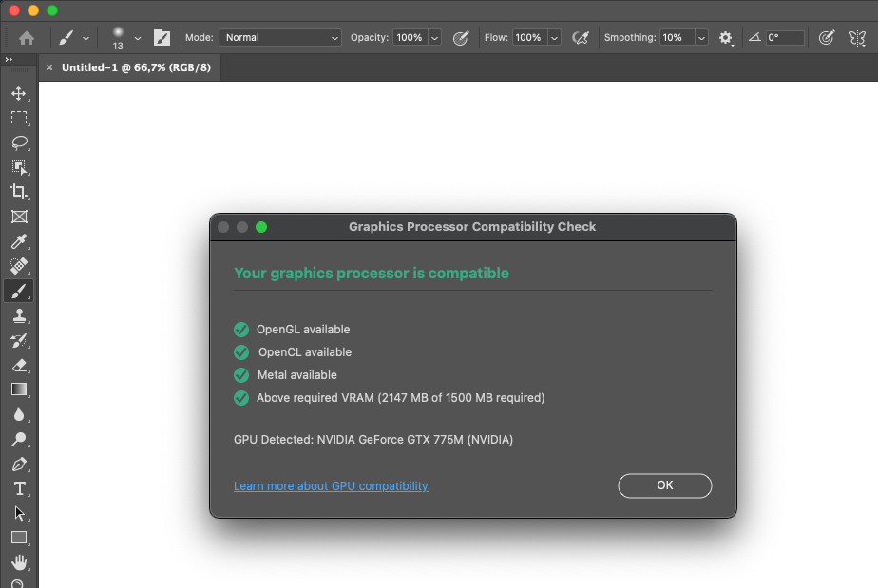Screen dimensions: 878x588
Task: Open the Flow slider dropdown
Action: pyautogui.click(x=554, y=37)
